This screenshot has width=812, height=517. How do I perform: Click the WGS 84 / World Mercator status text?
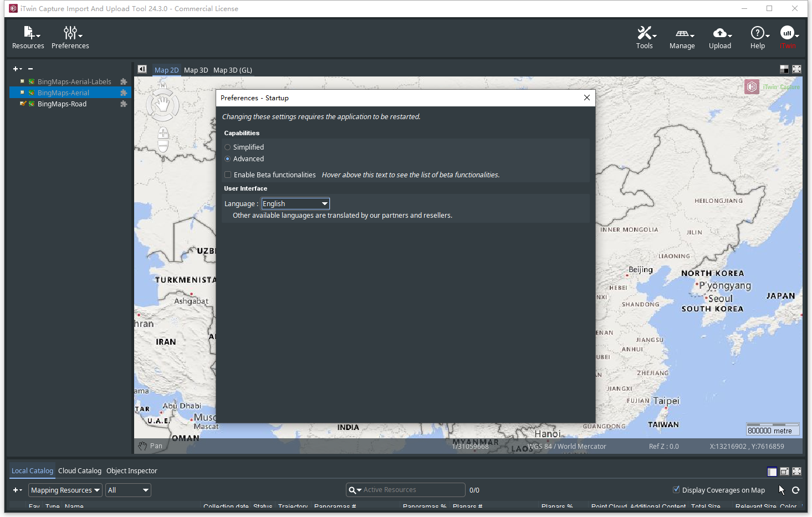coord(566,446)
